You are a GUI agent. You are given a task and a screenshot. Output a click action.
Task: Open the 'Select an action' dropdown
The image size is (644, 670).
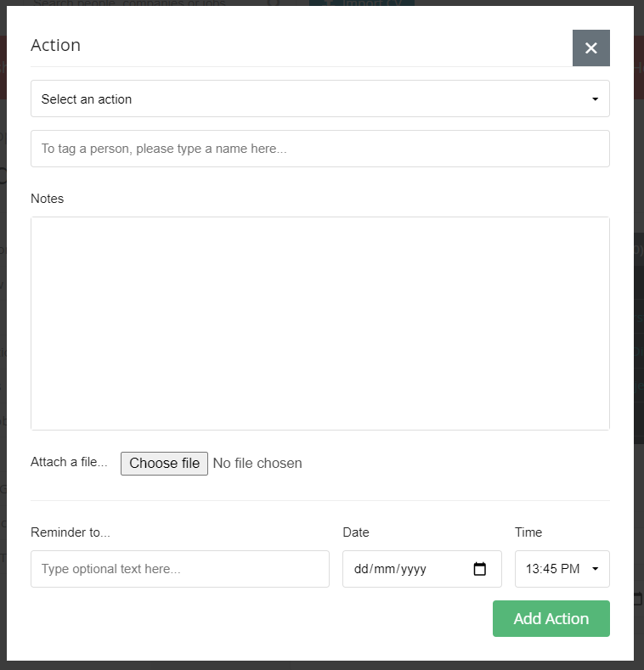319,99
